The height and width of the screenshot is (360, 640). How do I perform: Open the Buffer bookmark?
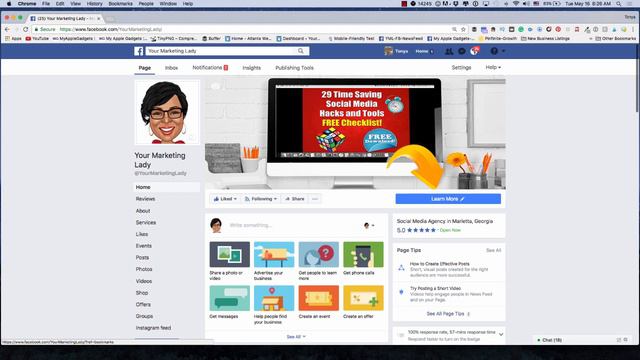coord(211,38)
